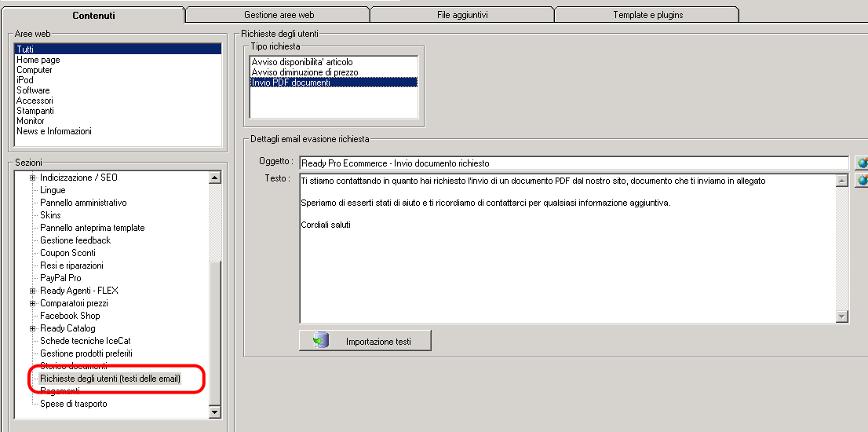The image size is (868, 432).
Task: Expand the Ready Catalog node
Action: 33,328
